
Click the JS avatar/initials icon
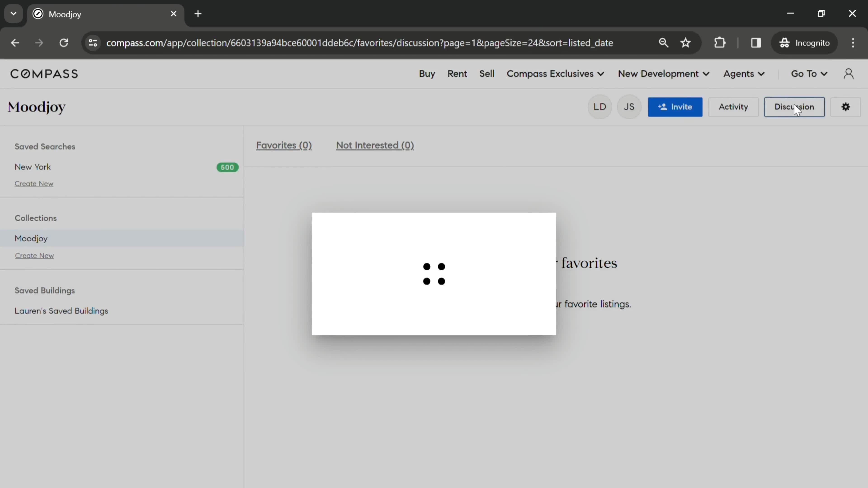pyautogui.click(x=629, y=107)
